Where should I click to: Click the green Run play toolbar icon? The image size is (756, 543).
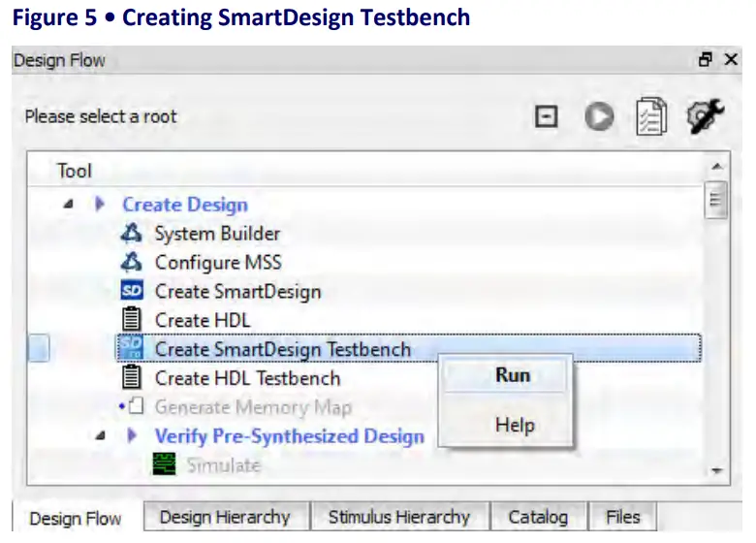pos(599,116)
